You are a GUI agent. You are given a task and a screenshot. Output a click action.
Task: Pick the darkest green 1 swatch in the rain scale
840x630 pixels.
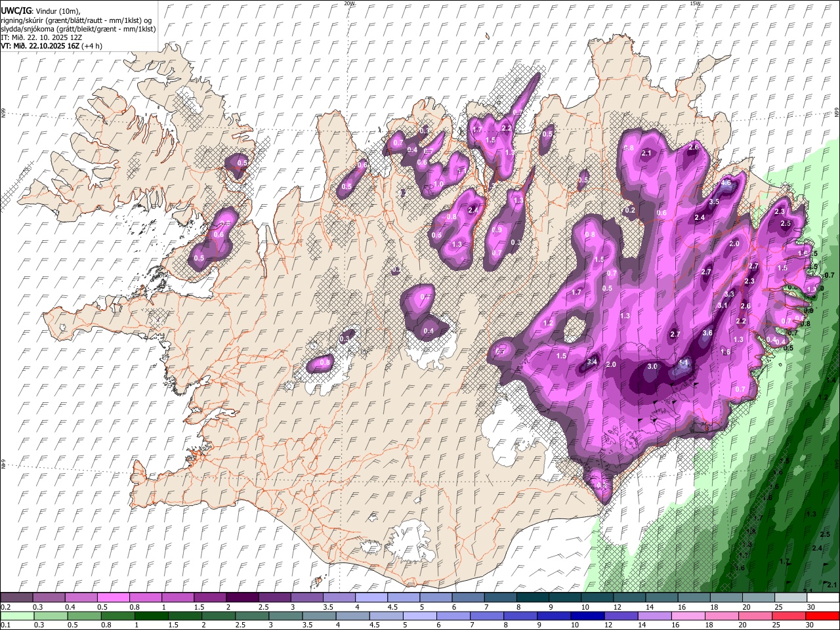coord(151,616)
